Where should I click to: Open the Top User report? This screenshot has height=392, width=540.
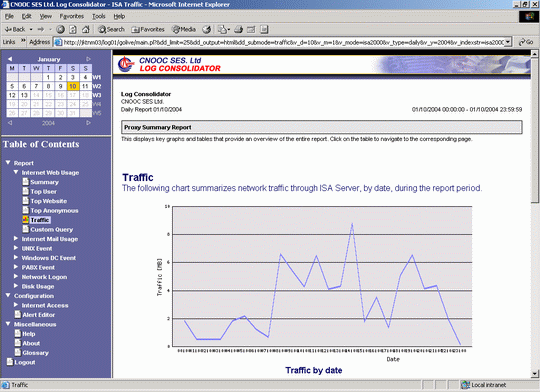[43, 192]
